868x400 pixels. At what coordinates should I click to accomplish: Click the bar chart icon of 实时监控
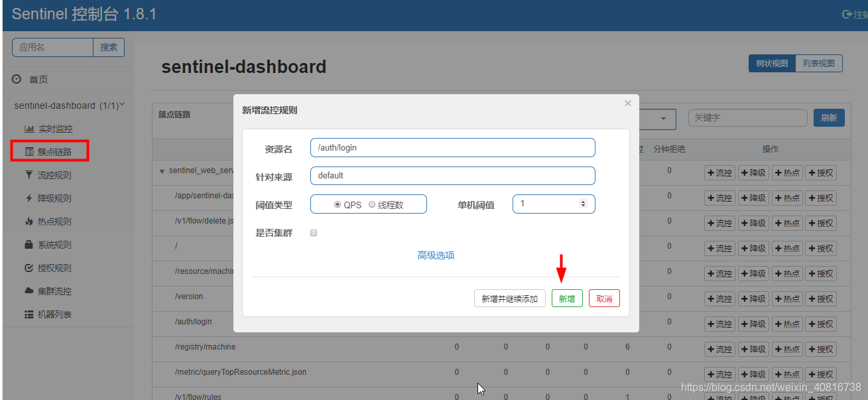point(29,129)
